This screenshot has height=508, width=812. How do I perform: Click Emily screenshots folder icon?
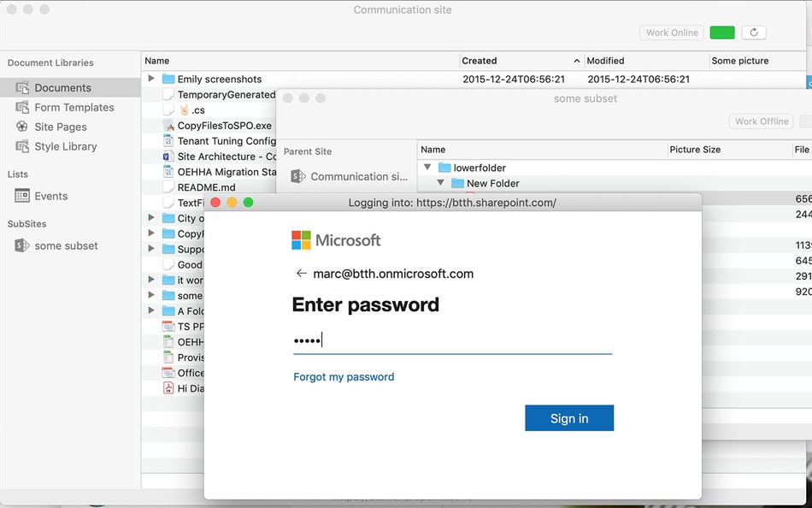click(x=168, y=79)
